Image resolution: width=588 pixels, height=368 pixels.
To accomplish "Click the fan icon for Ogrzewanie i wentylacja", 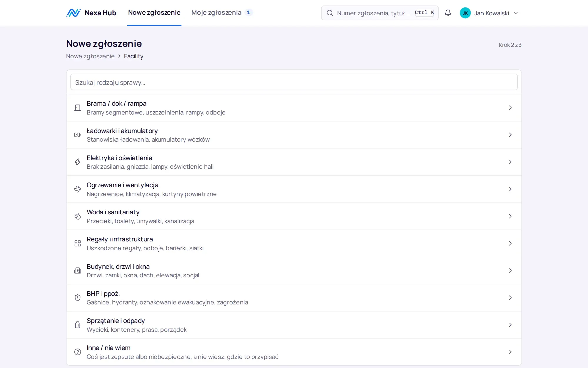I will [78, 189].
